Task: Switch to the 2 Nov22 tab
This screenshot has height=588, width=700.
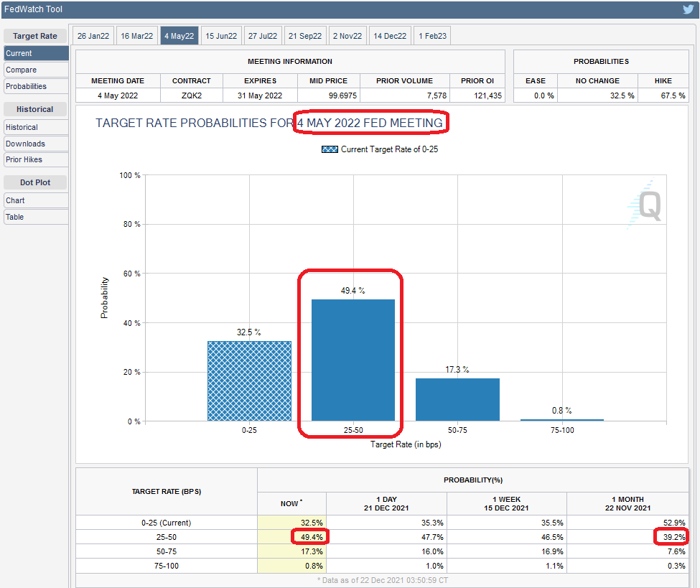Action: (347, 36)
